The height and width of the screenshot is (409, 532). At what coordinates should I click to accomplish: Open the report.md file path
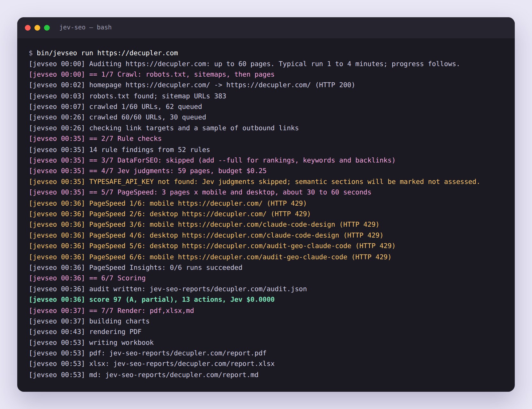tap(182, 375)
